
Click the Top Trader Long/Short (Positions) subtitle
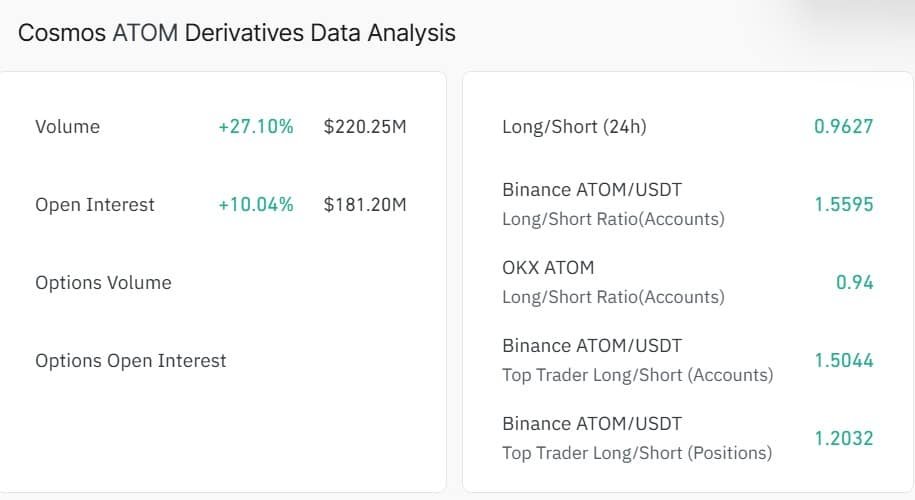point(637,453)
